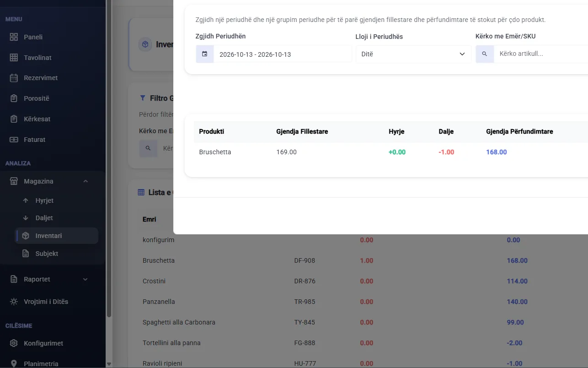Select the Porositë clipboard icon
This screenshot has height=368, width=588.
(14, 98)
